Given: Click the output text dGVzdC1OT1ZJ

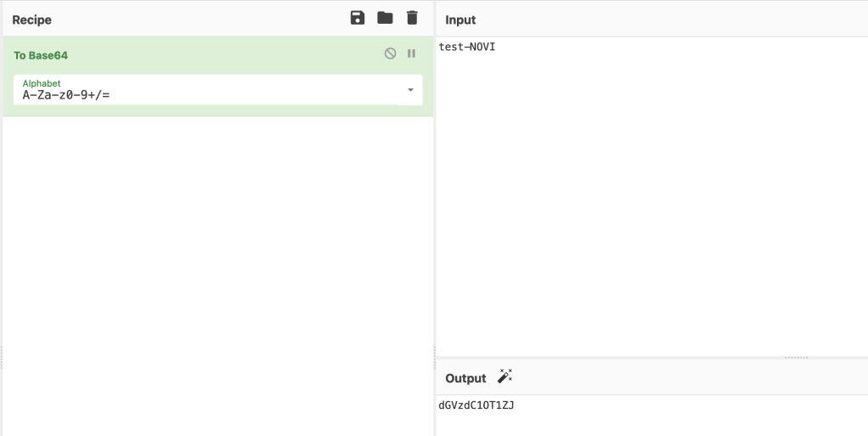Looking at the screenshot, I should [476, 405].
